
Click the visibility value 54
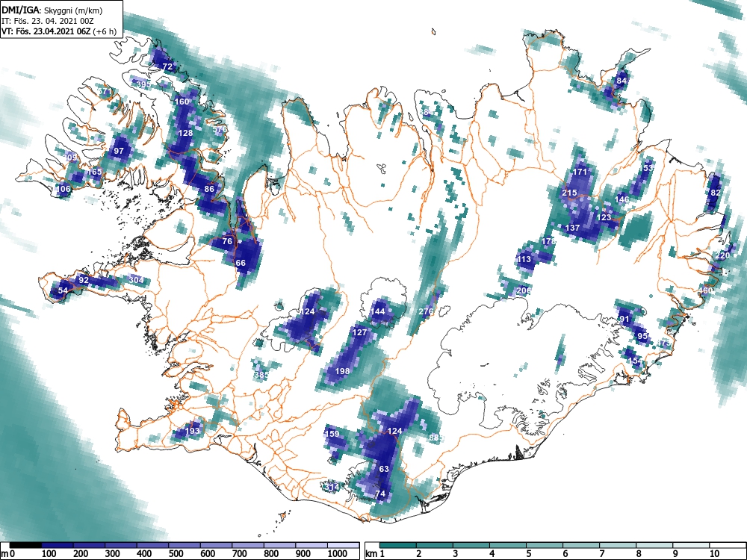point(63,290)
